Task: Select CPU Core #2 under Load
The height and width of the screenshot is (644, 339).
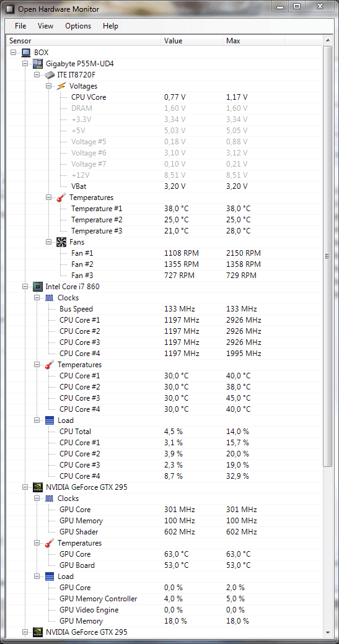Action: 165,454
